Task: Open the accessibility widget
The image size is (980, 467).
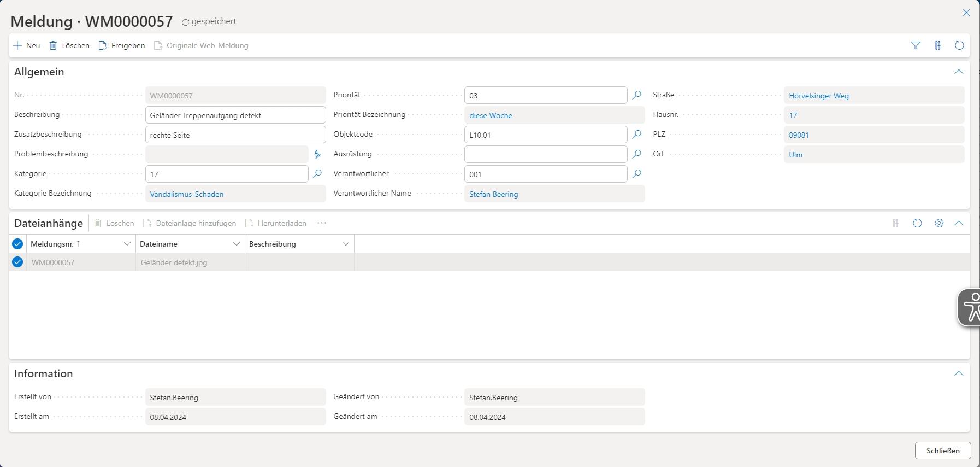Action: (x=970, y=307)
